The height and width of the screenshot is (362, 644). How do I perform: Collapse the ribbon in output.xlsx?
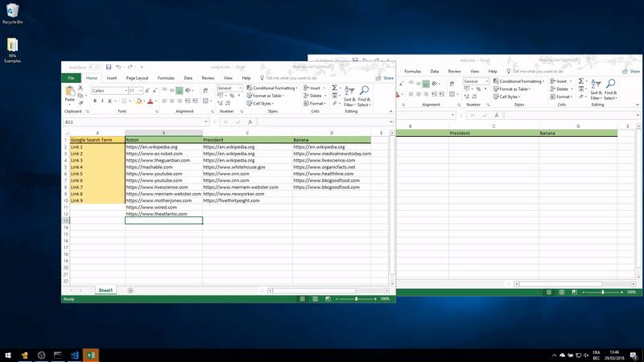pyautogui.click(x=390, y=111)
